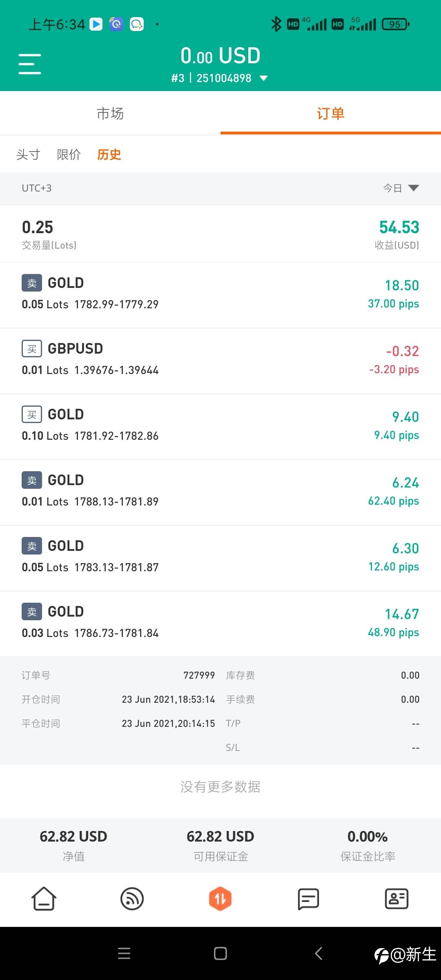Switch to the 市场 tab

click(x=110, y=114)
